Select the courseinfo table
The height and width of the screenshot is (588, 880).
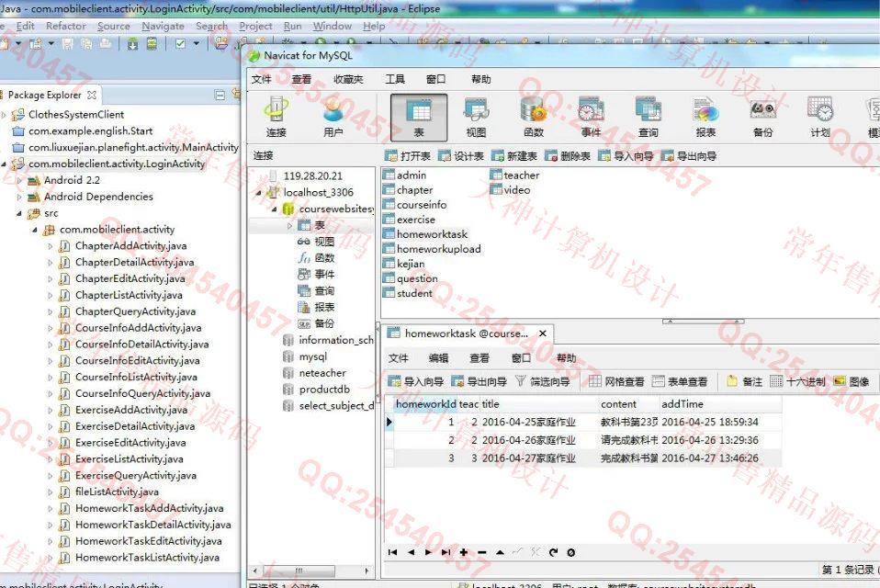pyautogui.click(x=415, y=205)
